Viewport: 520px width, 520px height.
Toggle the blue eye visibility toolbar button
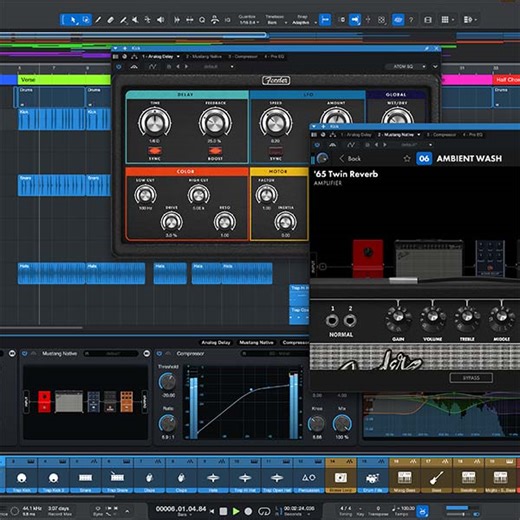point(398,20)
